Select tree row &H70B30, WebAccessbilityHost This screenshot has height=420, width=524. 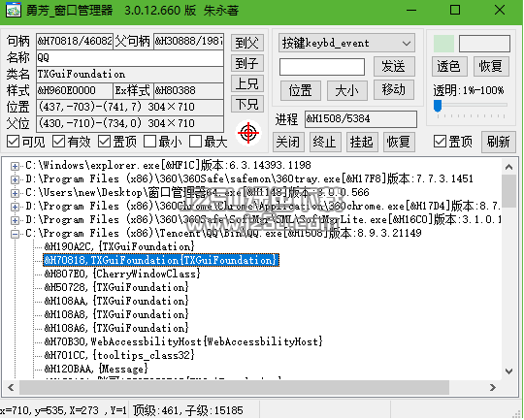183,341
